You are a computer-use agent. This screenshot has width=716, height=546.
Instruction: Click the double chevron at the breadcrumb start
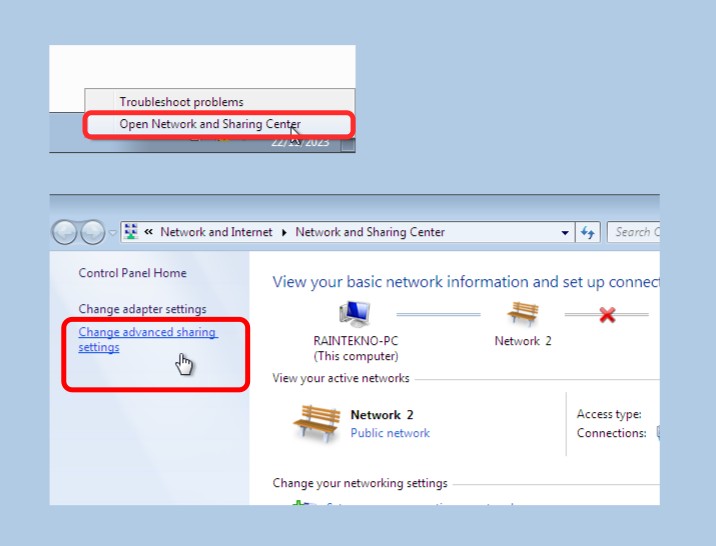149,232
